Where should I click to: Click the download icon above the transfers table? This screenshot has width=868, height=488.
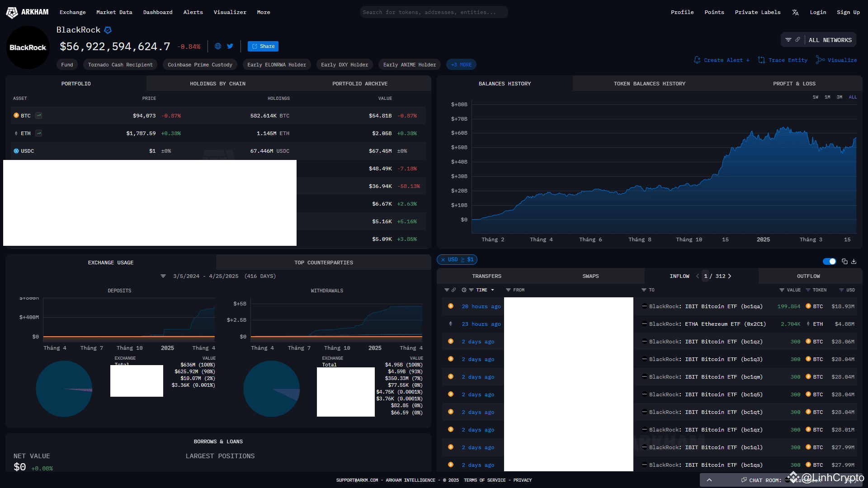tap(854, 261)
